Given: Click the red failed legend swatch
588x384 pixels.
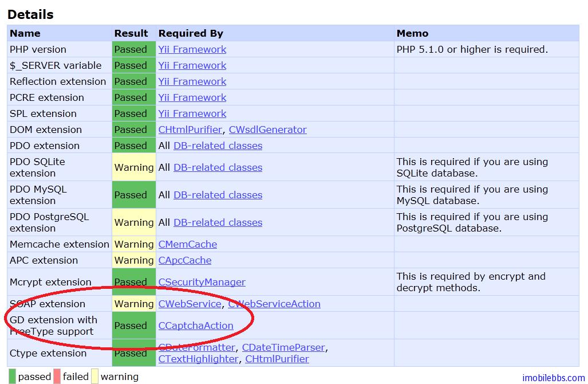Looking at the screenshot, I should coord(57,377).
